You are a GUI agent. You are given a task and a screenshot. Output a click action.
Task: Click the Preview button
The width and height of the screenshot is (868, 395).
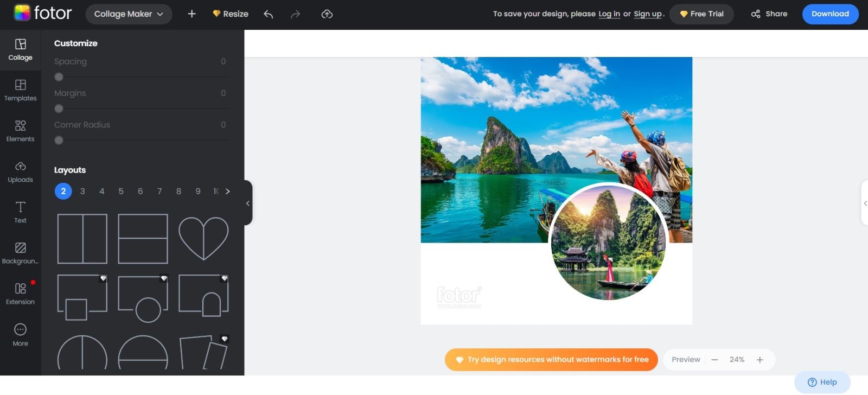(x=686, y=360)
